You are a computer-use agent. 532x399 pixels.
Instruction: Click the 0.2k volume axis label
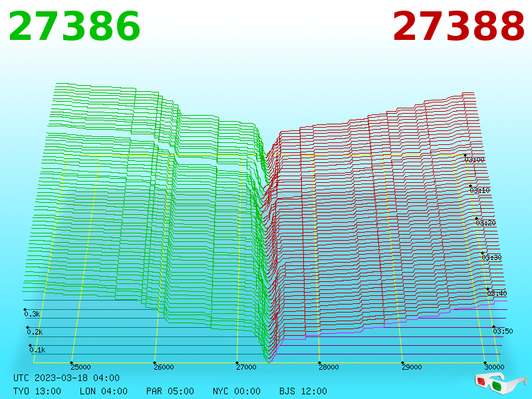click(x=35, y=332)
